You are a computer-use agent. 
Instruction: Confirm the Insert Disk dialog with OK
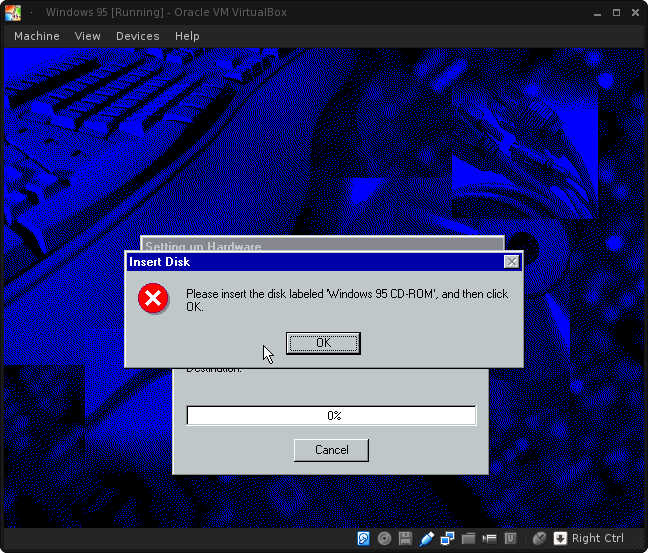point(323,343)
